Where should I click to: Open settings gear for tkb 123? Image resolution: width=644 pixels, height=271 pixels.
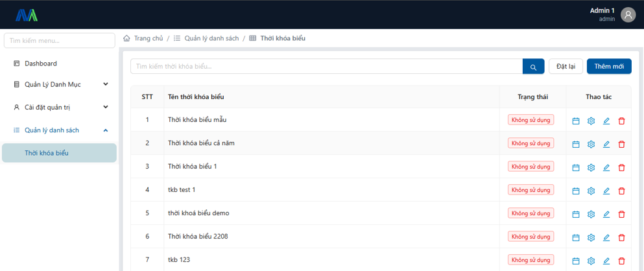(x=591, y=261)
